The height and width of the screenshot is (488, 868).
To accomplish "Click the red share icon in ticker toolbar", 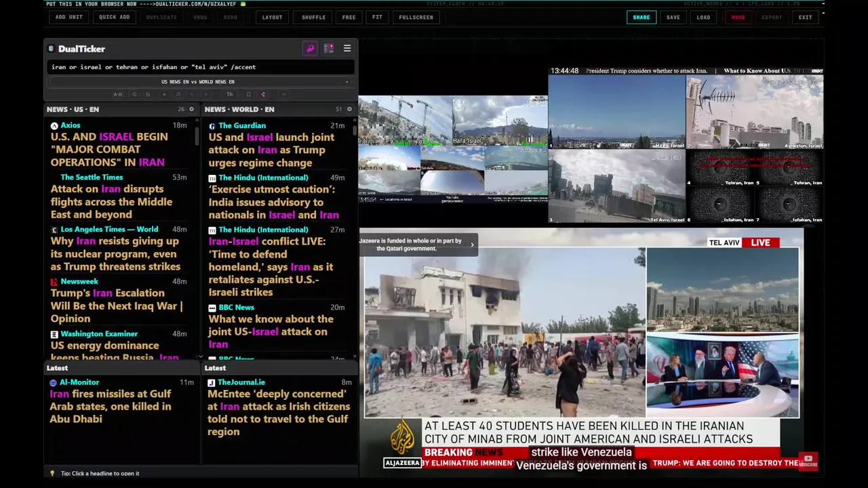I will 263,95.
